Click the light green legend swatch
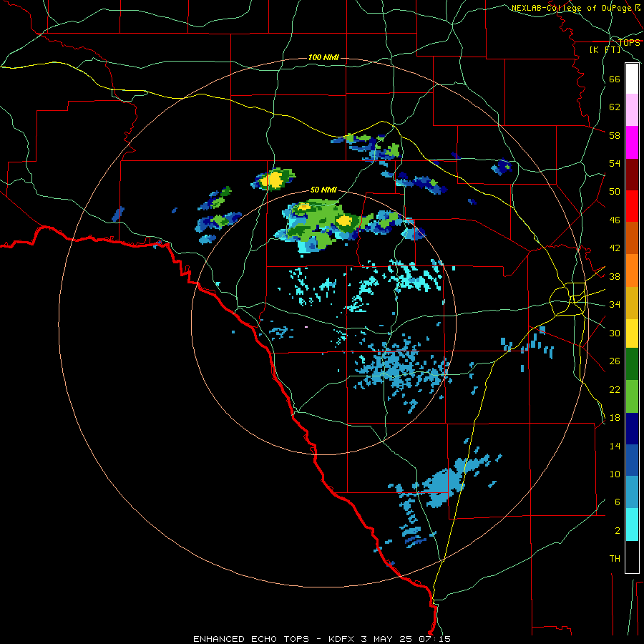This screenshot has width=644, height=644. (632, 396)
